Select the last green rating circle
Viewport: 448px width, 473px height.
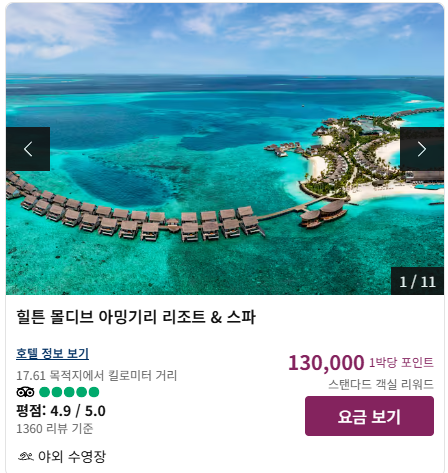[x=94, y=392]
